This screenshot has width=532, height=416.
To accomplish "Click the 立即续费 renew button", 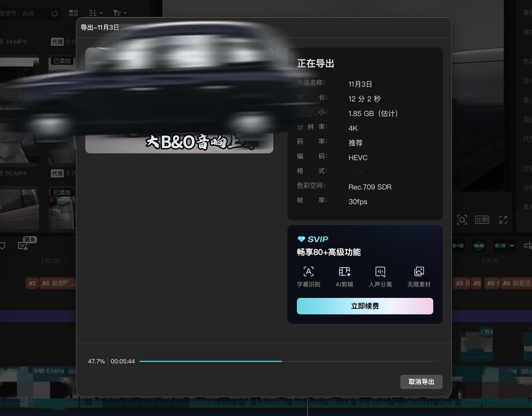I will 365,306.
